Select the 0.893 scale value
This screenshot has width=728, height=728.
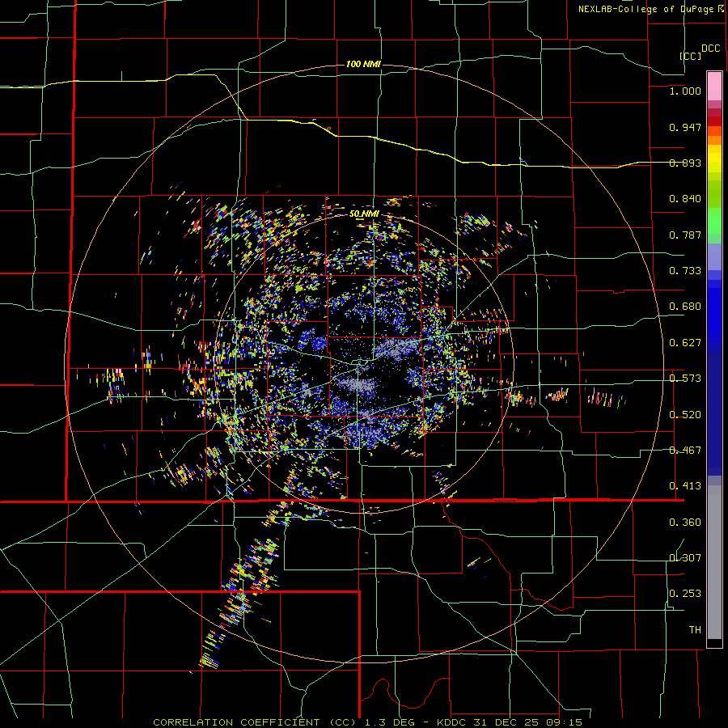tap(685, 163)
